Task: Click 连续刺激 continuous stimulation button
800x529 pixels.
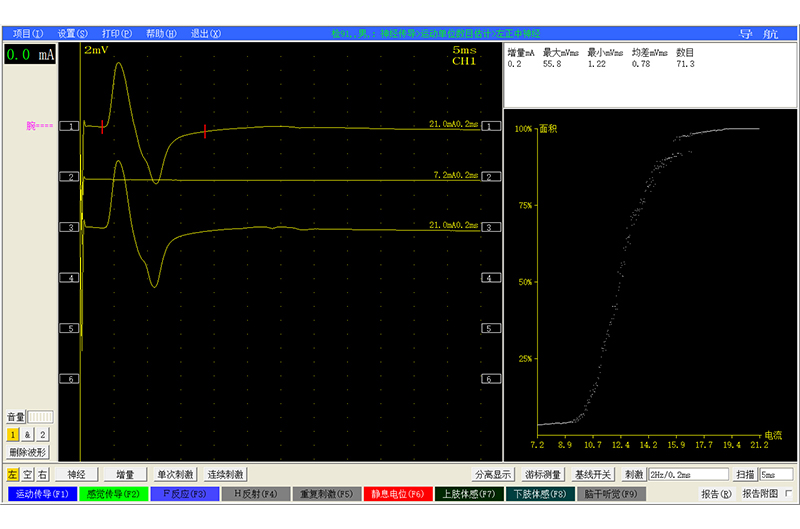Action: pyautogui.click(x=226, y=474)
